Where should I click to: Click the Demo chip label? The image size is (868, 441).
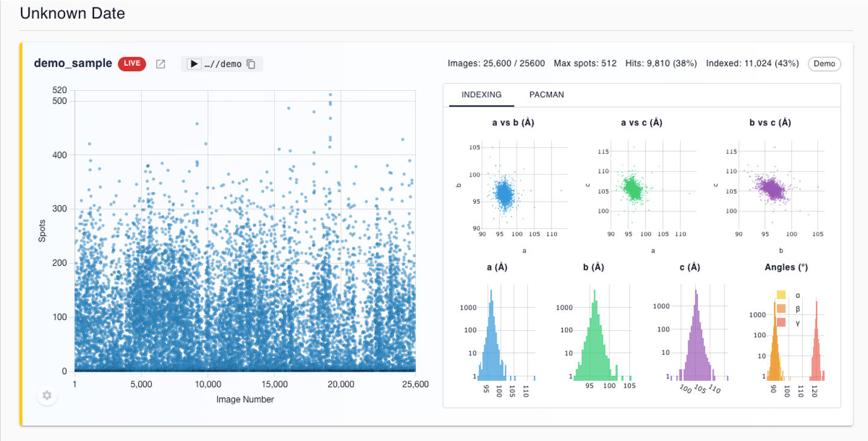825,63
